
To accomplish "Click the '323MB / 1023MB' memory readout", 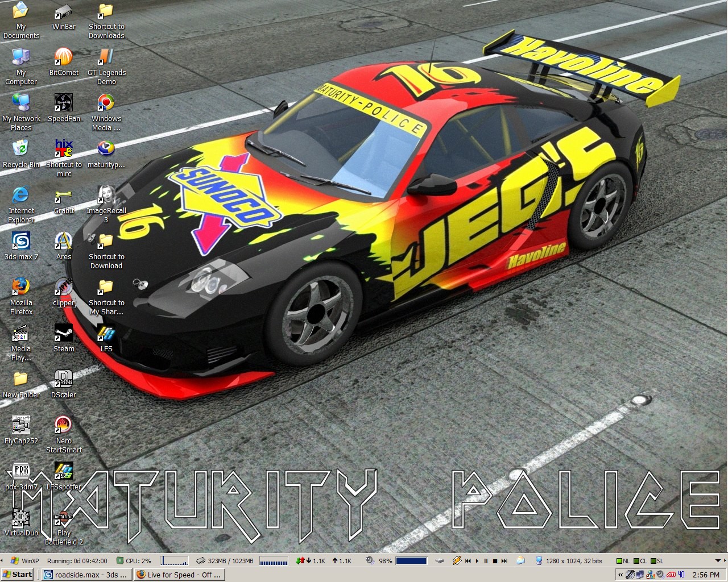I will coord(230,561).
